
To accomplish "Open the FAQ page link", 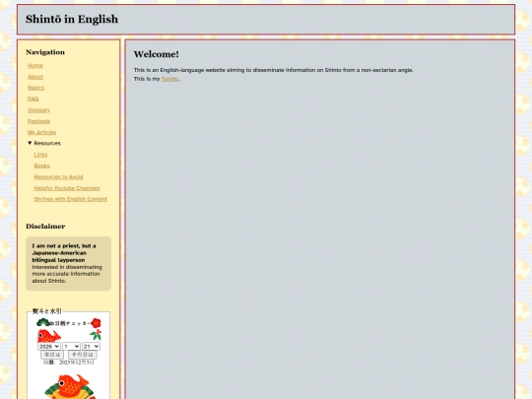I will point(33,99).
